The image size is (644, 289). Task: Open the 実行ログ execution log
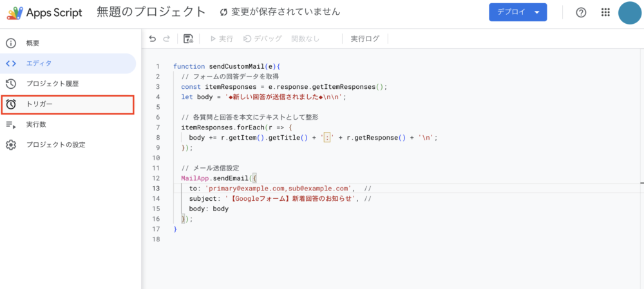(x=365, y=39)
